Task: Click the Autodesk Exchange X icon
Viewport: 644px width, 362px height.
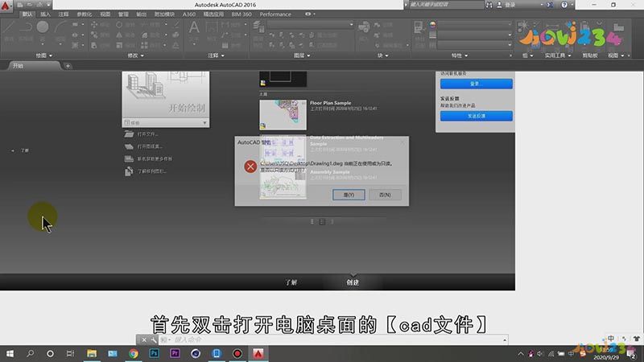Action: (550, 5)
